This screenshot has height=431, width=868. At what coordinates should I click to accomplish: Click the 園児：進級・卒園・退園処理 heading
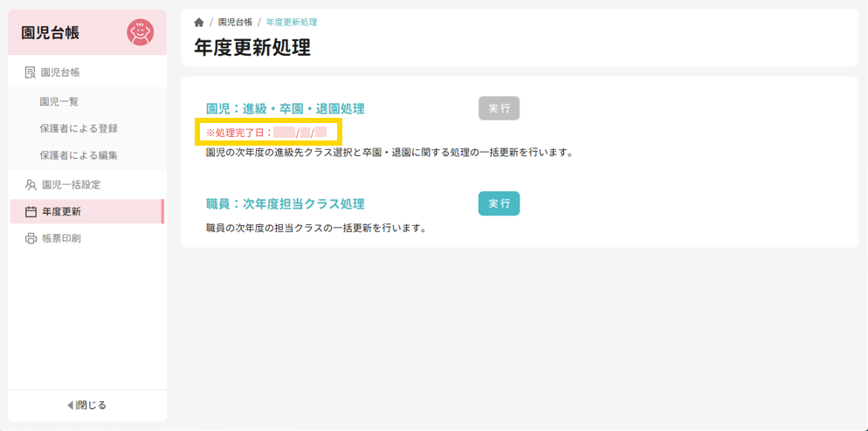pyautogui.click(x=285, y=109)
